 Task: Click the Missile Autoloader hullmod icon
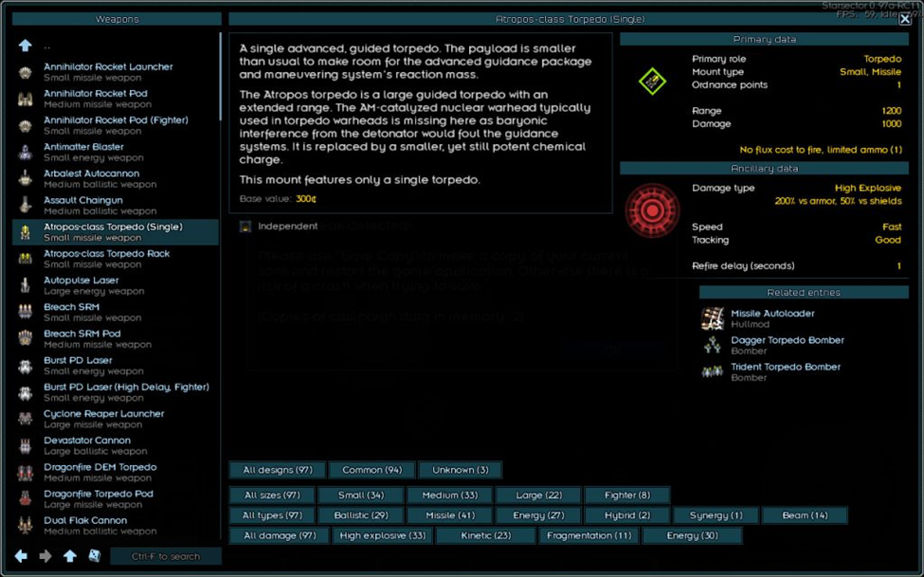coord(712,318)
